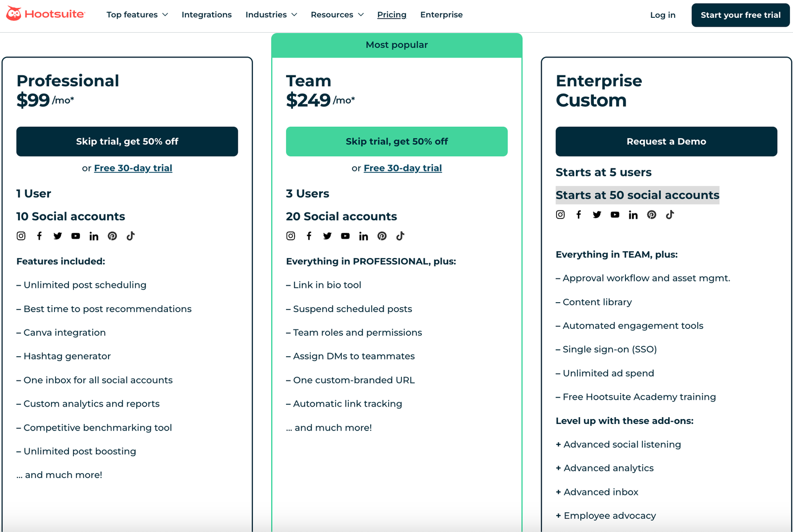Click Twitter icon in Enterprise plan
Image resolution: width=793 pixels, height=532 pixels.
coord(597,214)
